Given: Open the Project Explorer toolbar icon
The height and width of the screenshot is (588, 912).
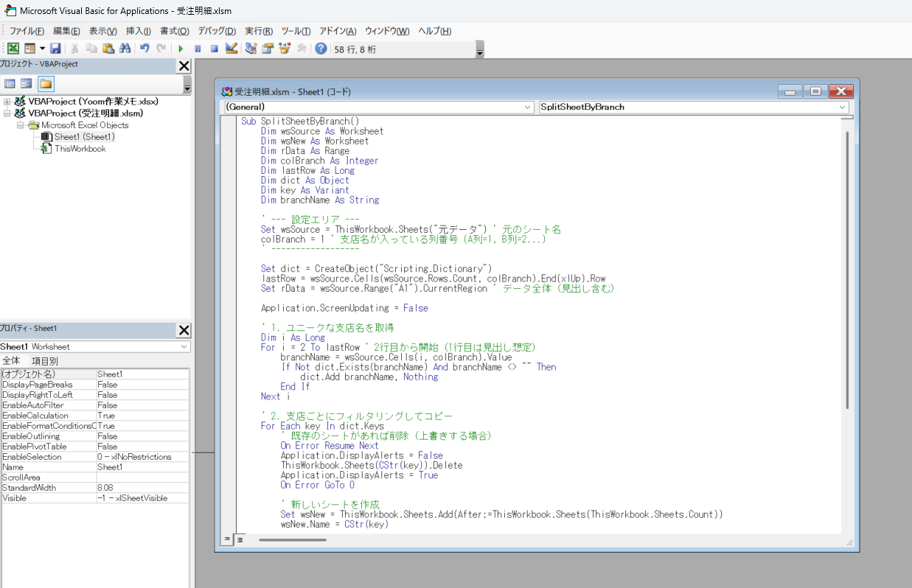Looking at the screenshot, I should tap(251, 49).
